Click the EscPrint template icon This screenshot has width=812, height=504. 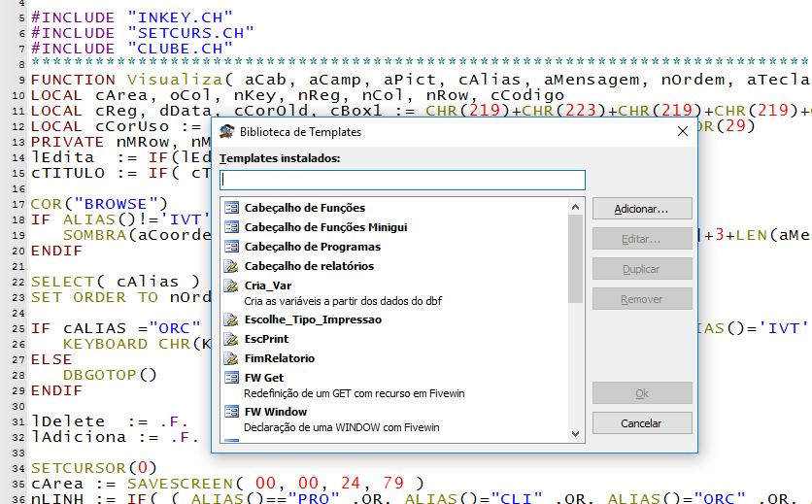tap(231, 339)
